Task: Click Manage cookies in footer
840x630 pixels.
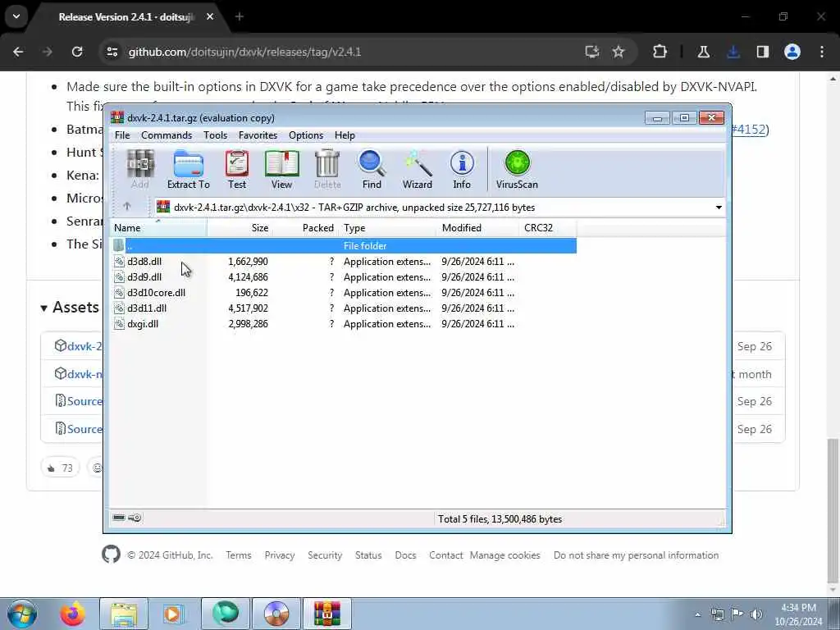Action: [504, 555]
